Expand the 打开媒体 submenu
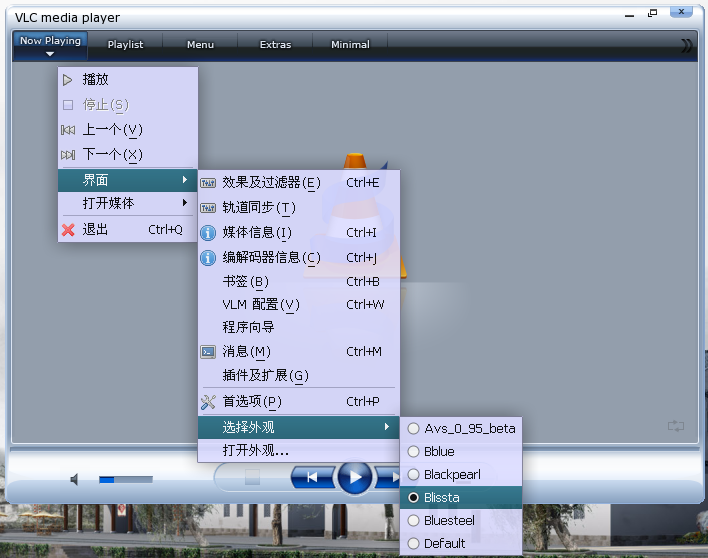708x558 pixels. (x=128, y=203)
